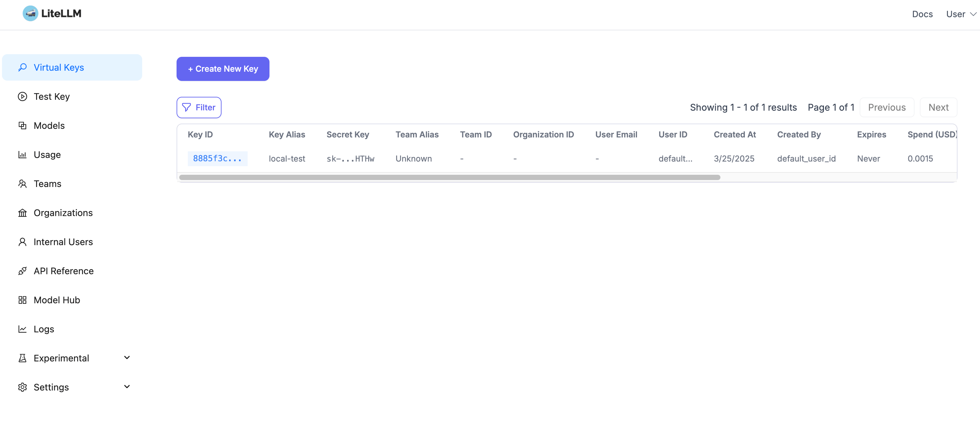Click the Test Key play icon
The height and width of the screenshot is (446, 980).
pos(22,96)
